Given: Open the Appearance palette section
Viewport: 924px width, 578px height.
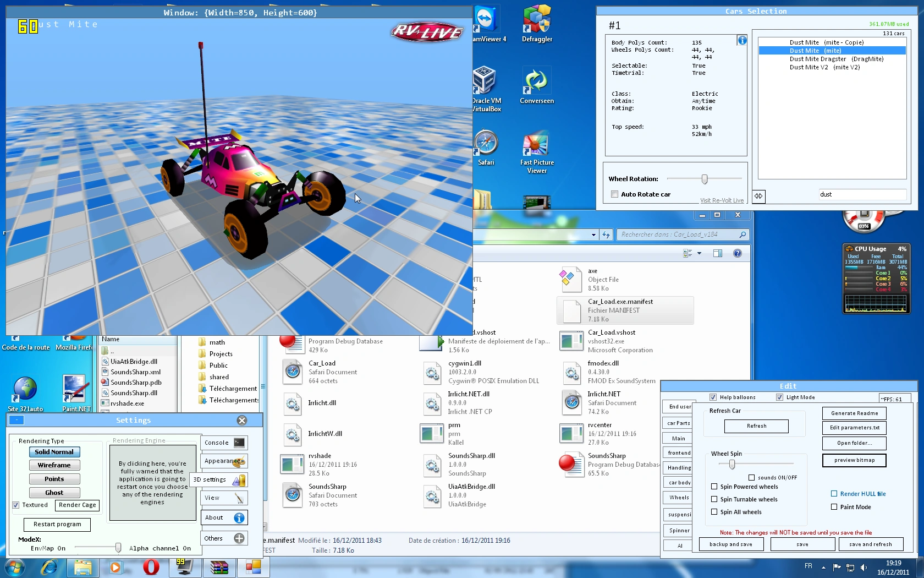Looking at the screenshot, I should (x=224, y=461).
